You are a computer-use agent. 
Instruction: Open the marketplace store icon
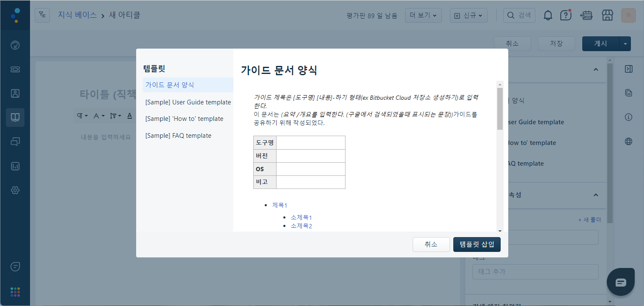pyautogui.click(x=607, y=16)
